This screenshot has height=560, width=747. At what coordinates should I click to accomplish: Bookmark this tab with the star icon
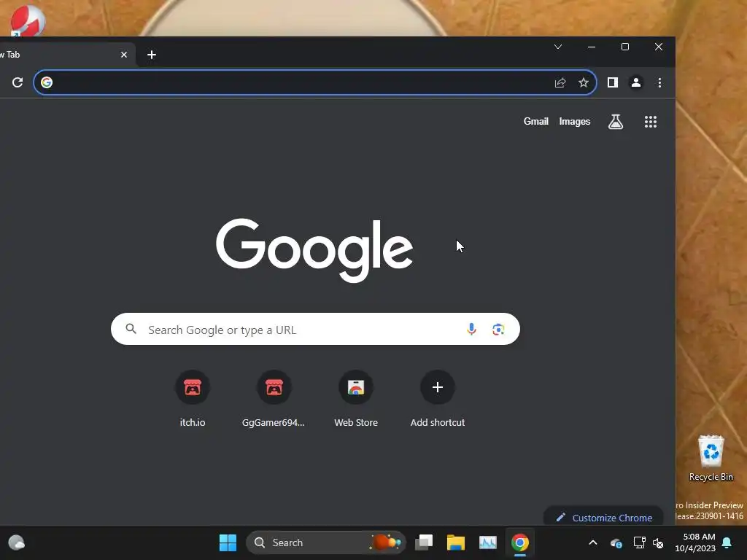[x=584, y=82]
